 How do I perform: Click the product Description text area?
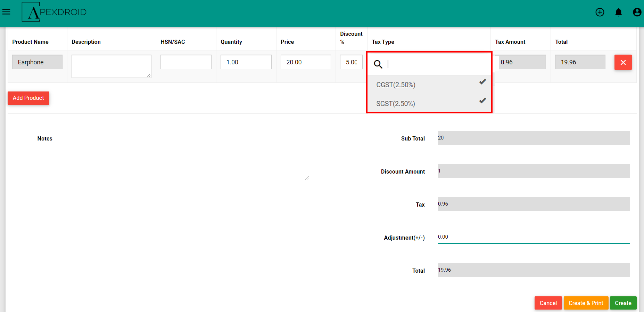[x=112, y=66]
